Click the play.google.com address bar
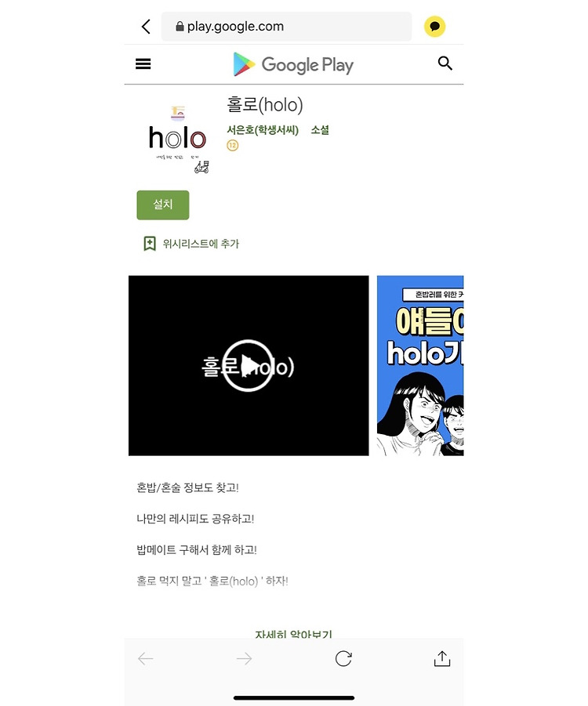Image resolution: width=588 pixels, height=706 pixels. tap(287, 27)
